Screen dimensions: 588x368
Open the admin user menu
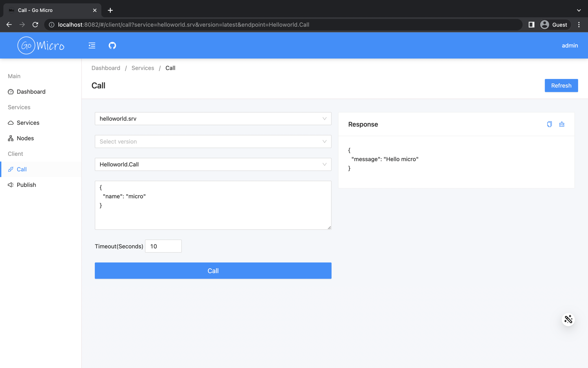(570, 45)
